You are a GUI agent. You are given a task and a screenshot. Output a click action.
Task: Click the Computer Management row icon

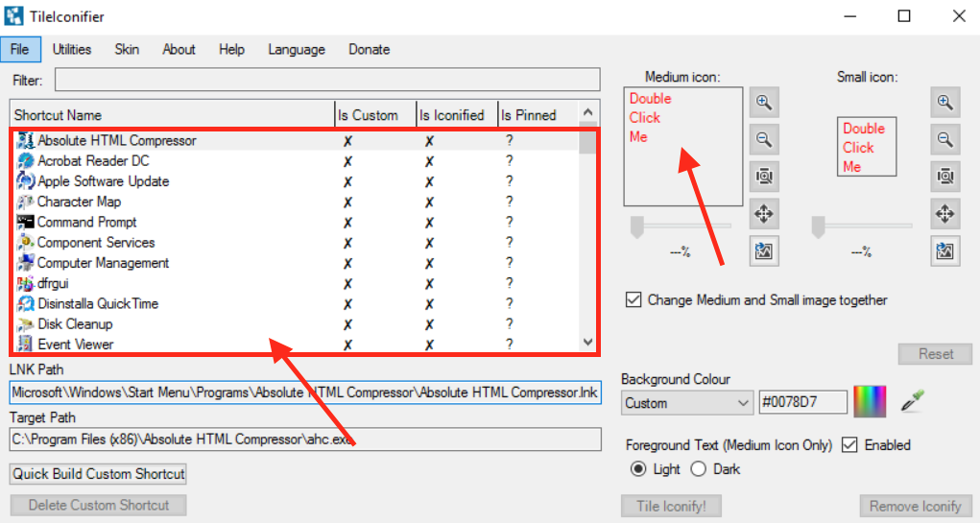(25, 263)
